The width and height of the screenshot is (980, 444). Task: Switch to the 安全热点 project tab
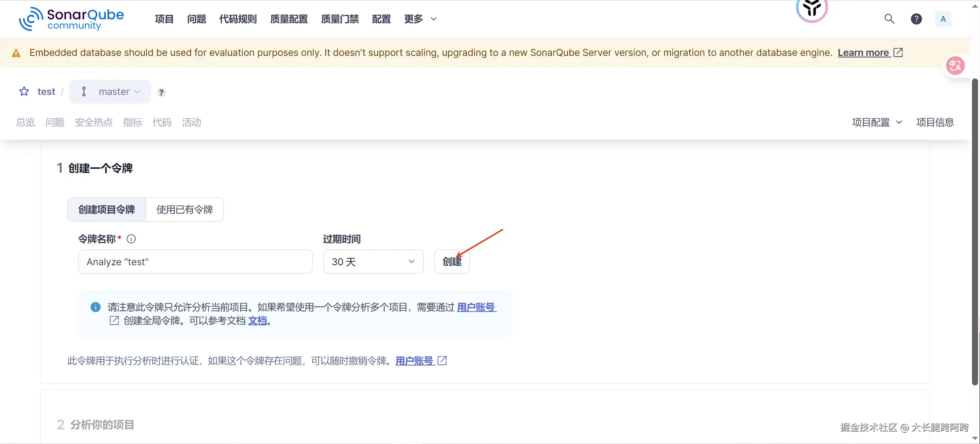[x=94, y=122]
